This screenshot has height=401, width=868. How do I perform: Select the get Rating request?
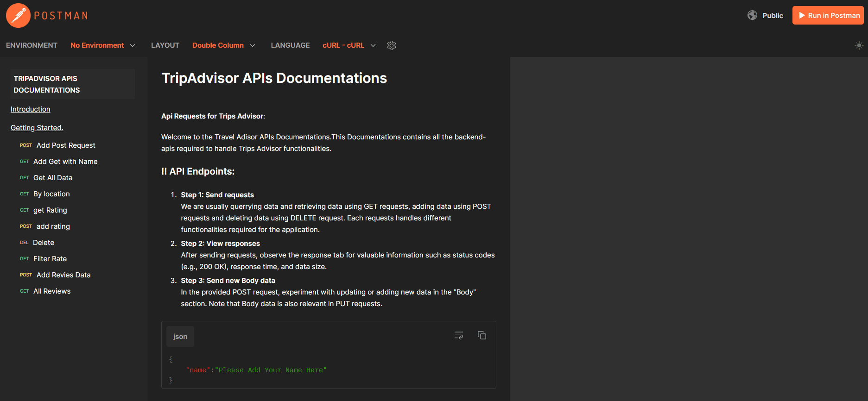pyautogui.click(x=50, y=210)
